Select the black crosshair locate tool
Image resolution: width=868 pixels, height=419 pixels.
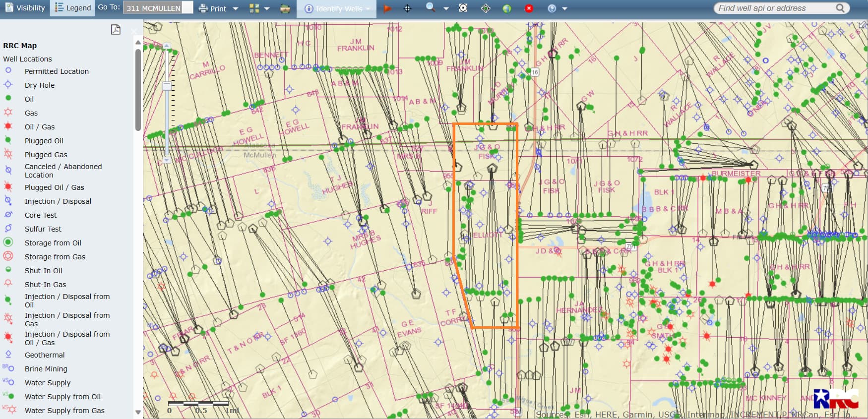click(x=407, y=8)
